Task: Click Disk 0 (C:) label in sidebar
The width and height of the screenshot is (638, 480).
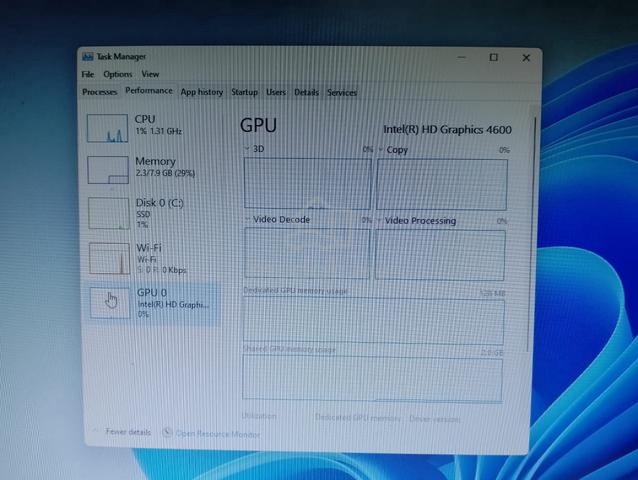Action: pos(160,203)
